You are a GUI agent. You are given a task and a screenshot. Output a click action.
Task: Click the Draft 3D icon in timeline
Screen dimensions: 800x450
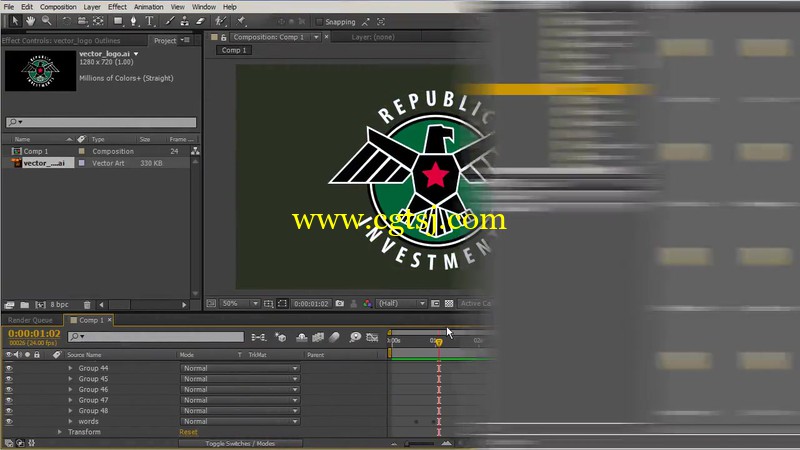281,337
